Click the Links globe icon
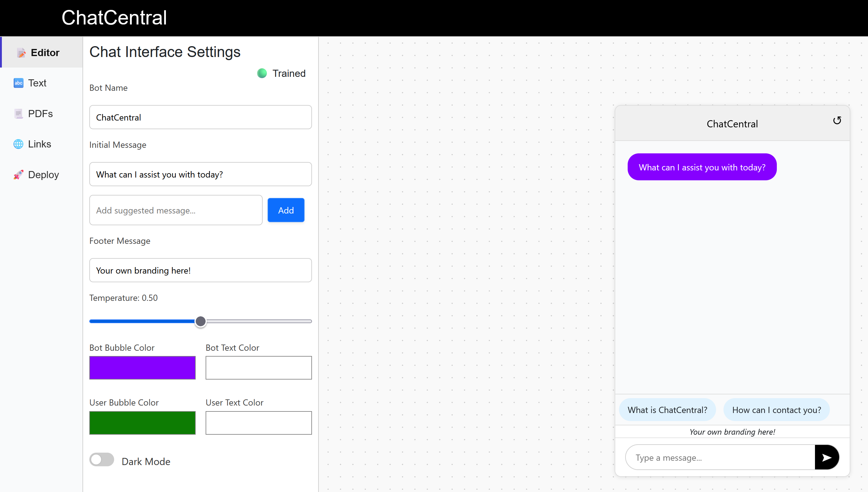Screen dimensions: 868x492 pos(18,144)
